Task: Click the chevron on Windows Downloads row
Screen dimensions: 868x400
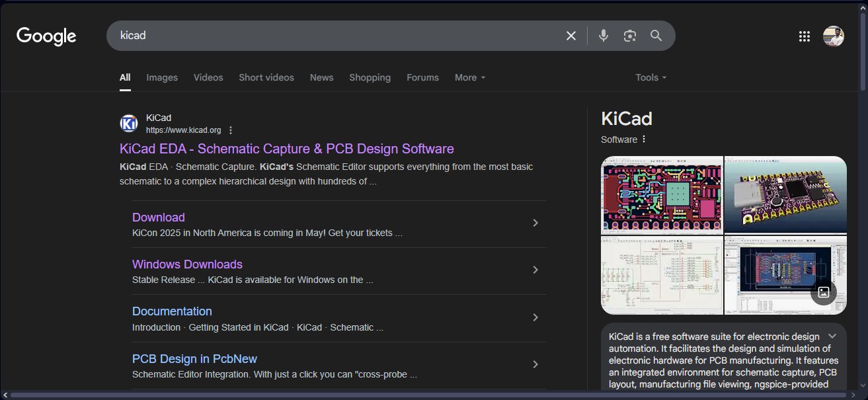Action: 535,270
